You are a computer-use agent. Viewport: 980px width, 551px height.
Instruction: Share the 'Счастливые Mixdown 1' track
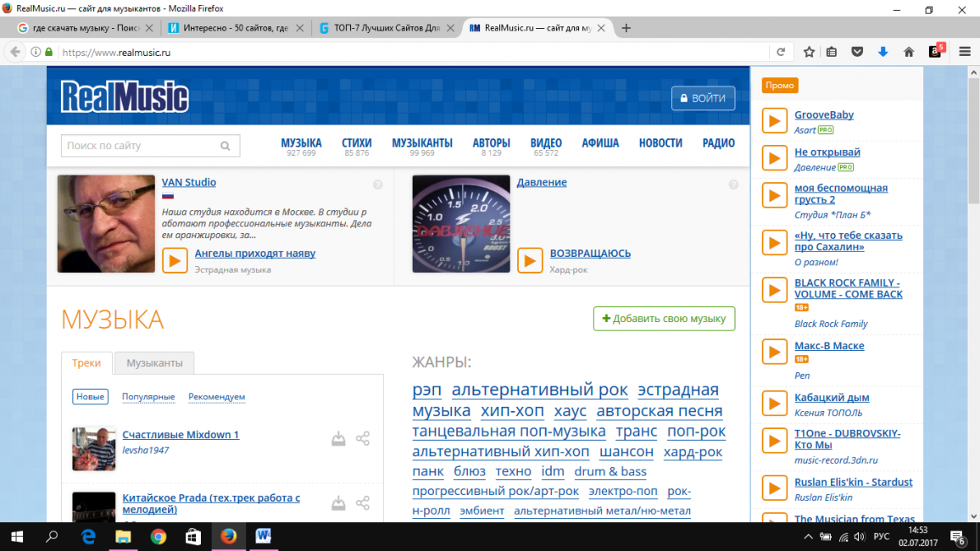click(x=363, y=438)
